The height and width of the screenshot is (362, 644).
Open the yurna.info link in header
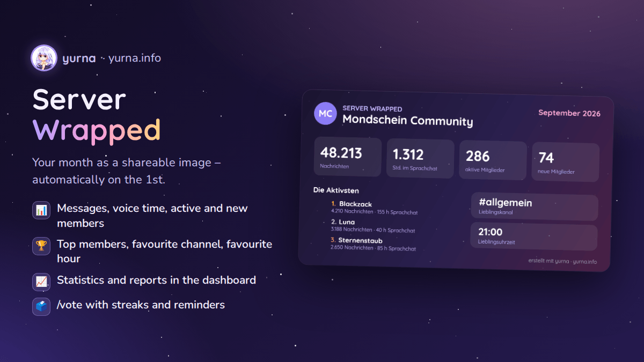[135, 58]
